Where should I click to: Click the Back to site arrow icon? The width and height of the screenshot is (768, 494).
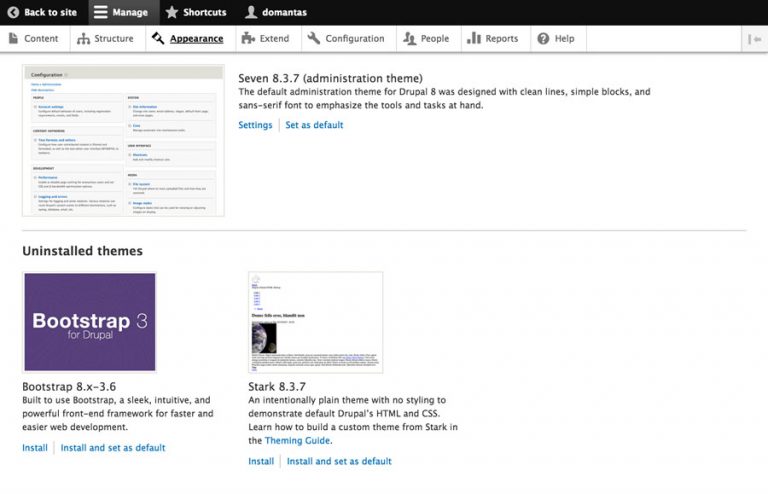tap(11, 13)
